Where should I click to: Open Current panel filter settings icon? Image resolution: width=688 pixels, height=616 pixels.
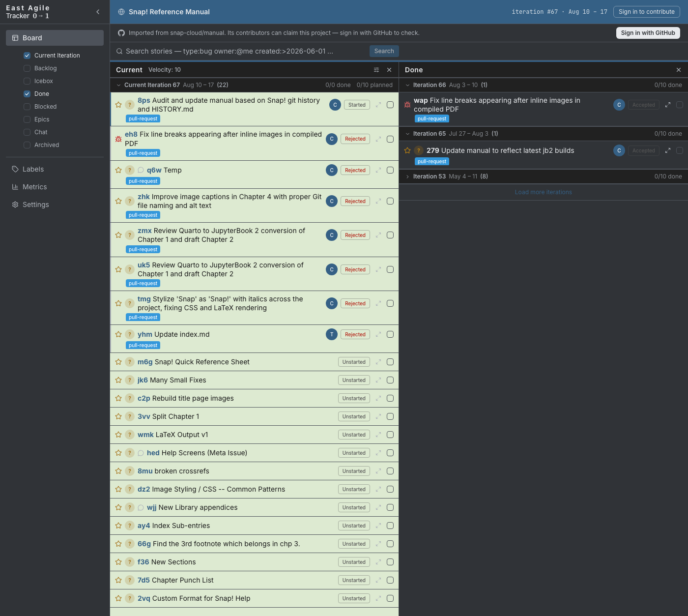point(376,70)
